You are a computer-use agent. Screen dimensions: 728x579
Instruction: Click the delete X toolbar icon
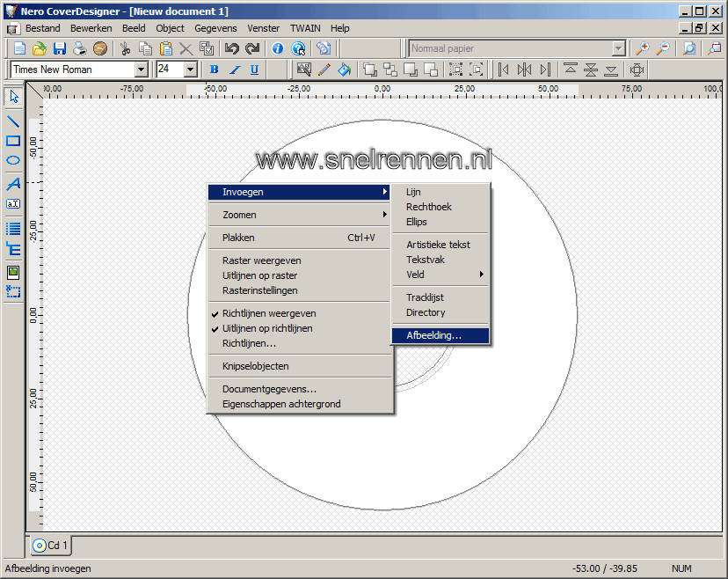[186, 48]
